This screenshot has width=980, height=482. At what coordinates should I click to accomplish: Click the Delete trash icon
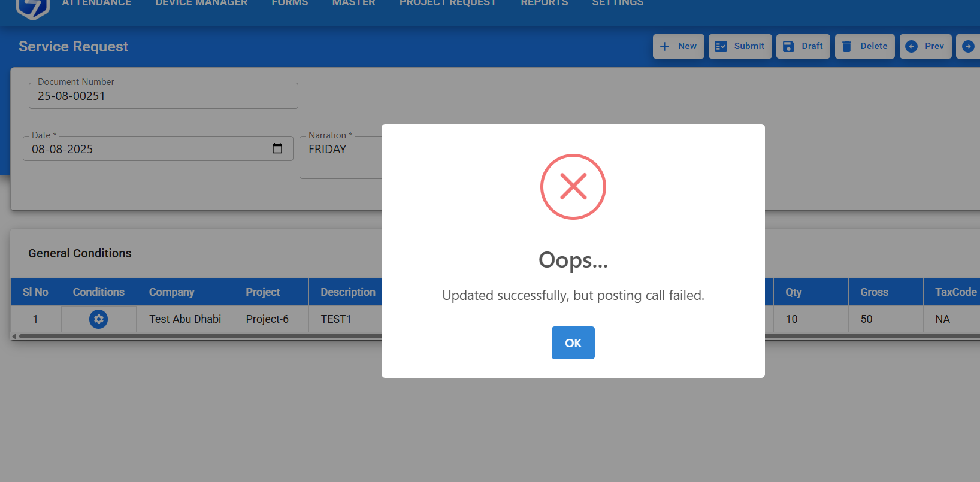coord(846,46)
